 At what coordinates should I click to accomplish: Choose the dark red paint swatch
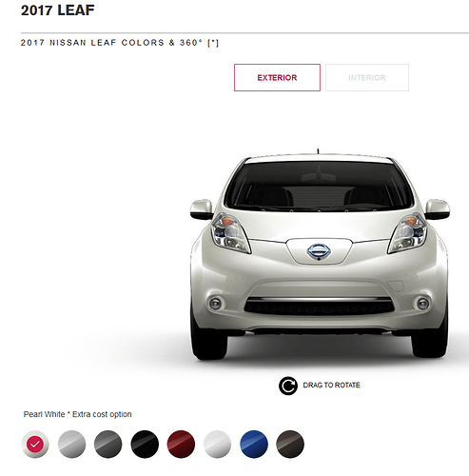coord(181,444)
